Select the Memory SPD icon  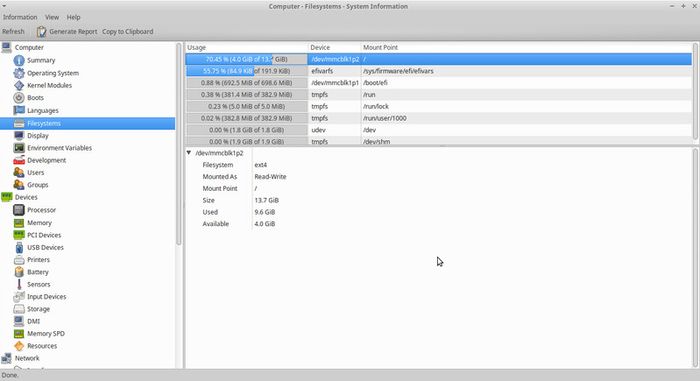pyautogui.click(x=19, y=334)
